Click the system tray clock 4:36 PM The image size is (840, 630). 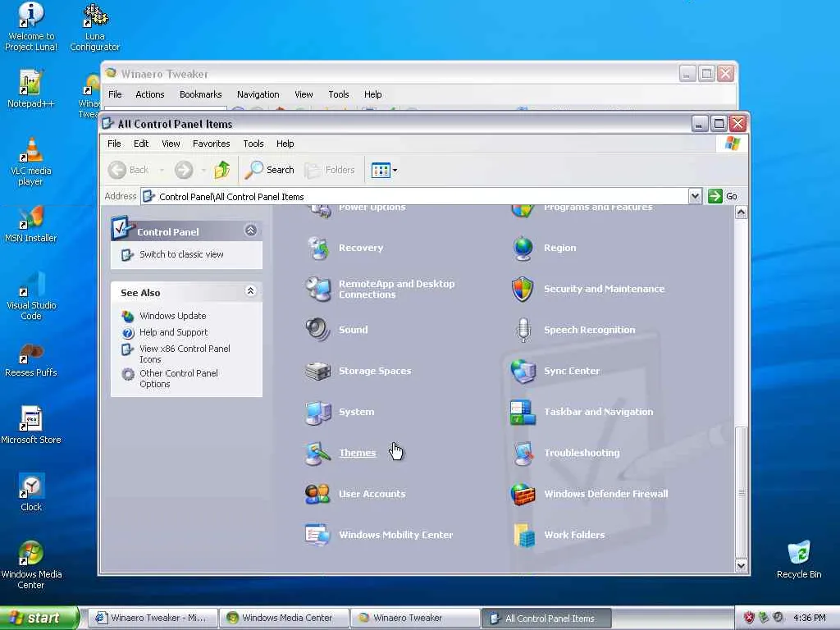point(810,619)
